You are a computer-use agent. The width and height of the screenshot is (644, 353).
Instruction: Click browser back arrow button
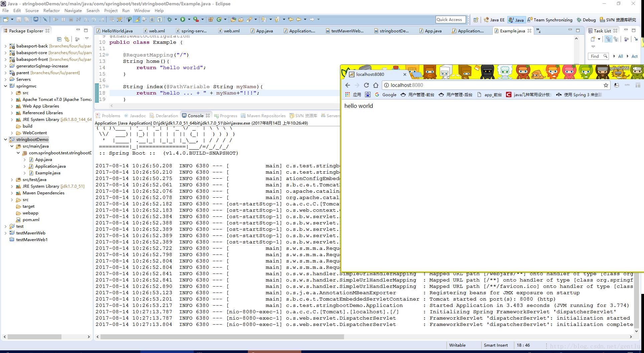point(348,85)
